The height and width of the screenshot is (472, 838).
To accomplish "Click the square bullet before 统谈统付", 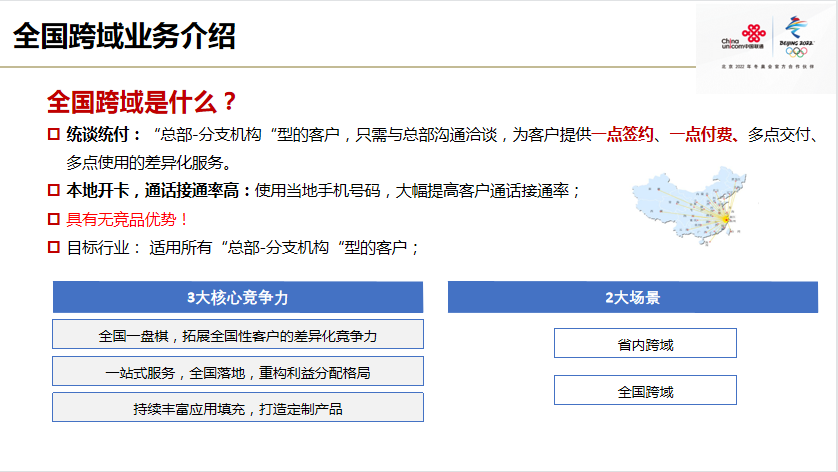I will pyautogui.click(x=54, y=134).
